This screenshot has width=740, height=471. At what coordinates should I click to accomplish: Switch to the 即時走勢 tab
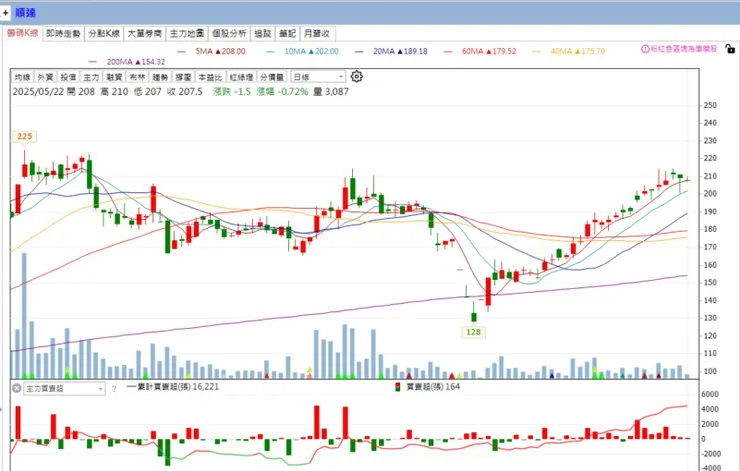point(63,34)
